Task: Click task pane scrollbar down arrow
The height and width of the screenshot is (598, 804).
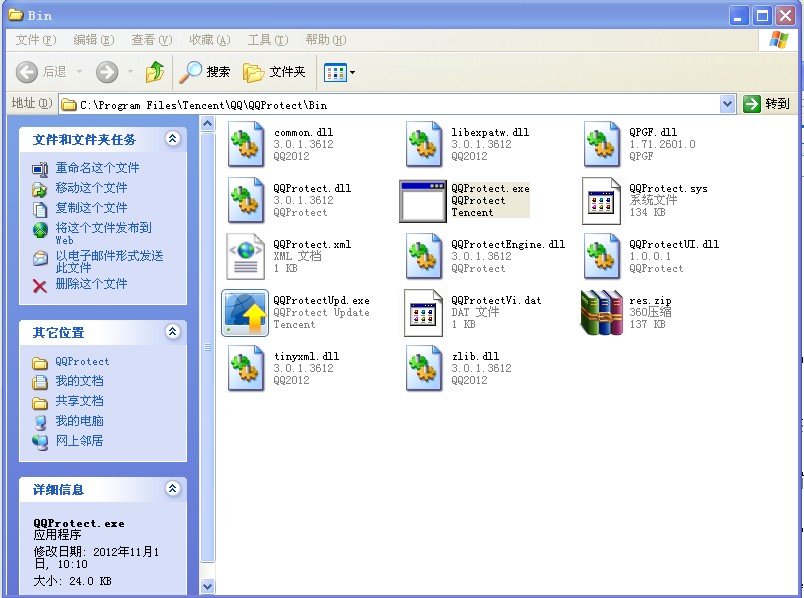Action: 207,586
